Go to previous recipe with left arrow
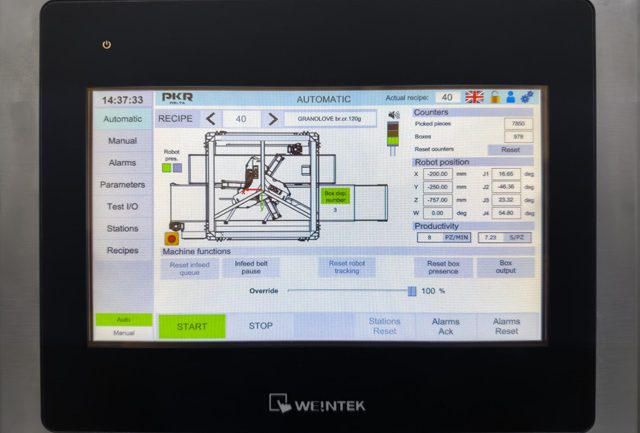 click(211, 119)
